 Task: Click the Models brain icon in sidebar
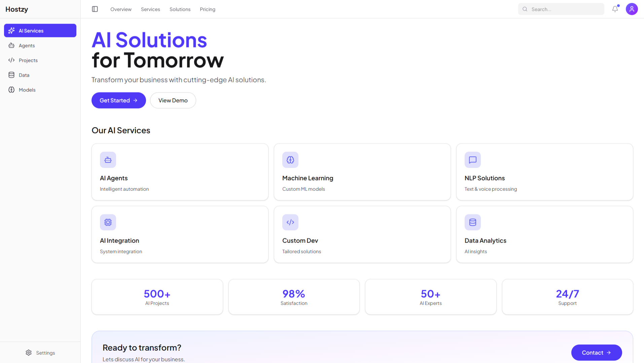click(11, 90)
